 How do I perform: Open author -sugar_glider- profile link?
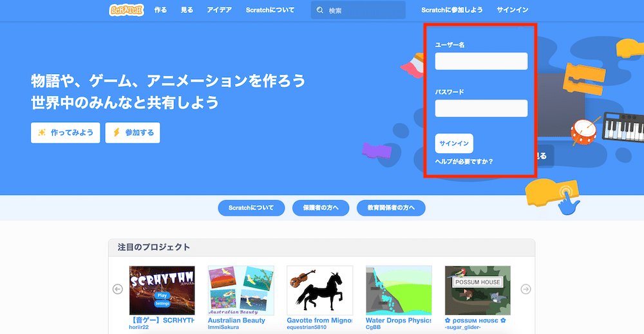coord(463,328)
